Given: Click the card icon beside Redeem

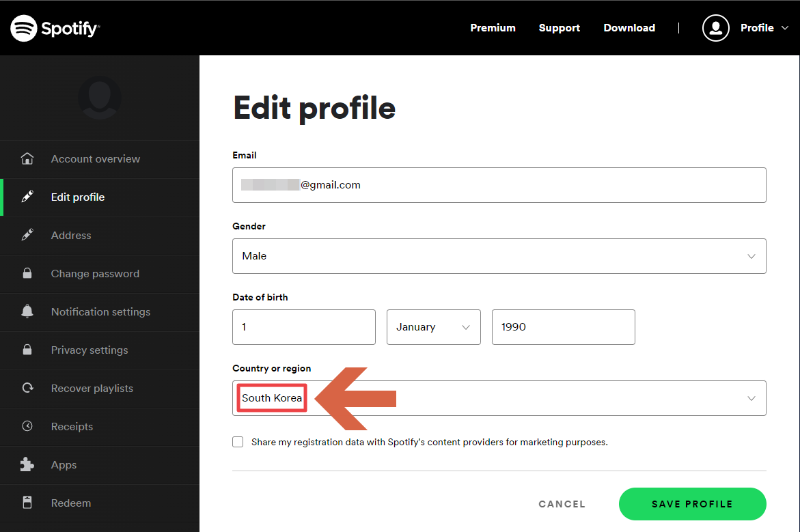Looking at the screenshot, I should tap(27, 503).
